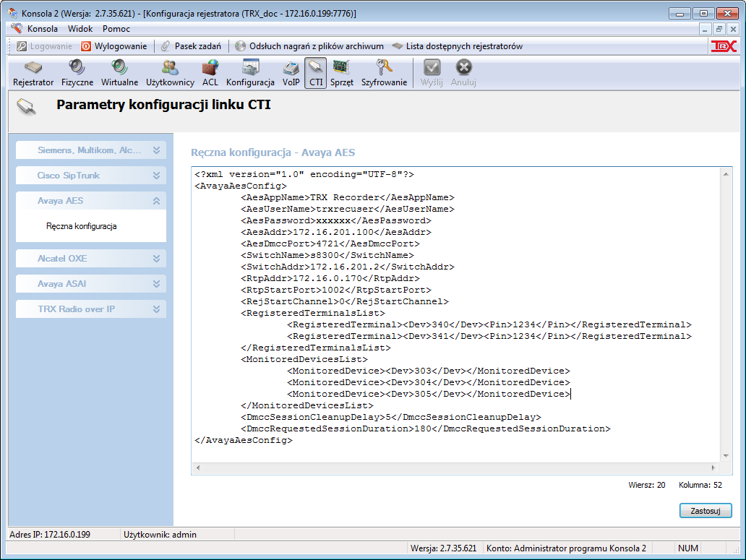This screenshot has width=746, height=560.
Task: Click the AesPassword xxxxxx line
Action: (x=336, y=220)
